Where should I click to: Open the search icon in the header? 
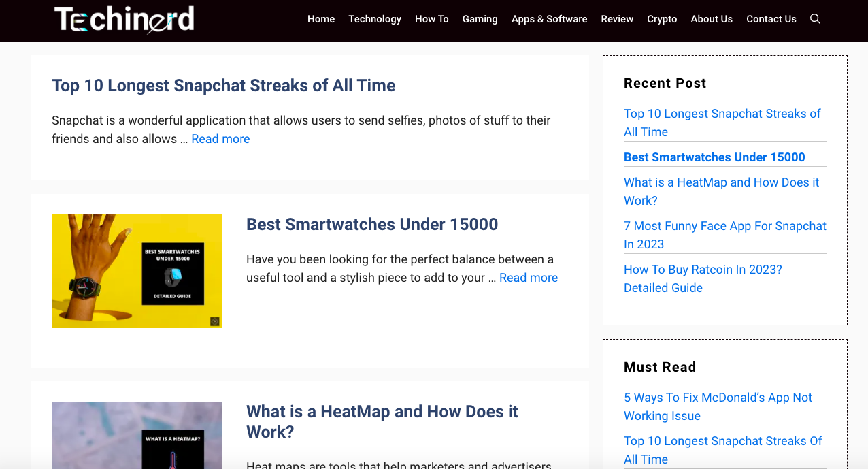[815, 19]
